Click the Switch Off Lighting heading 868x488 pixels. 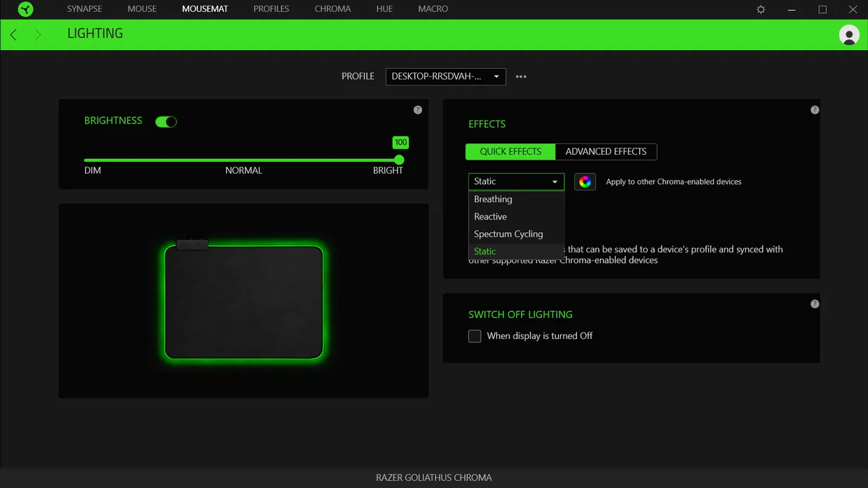(x=521, y=315)
